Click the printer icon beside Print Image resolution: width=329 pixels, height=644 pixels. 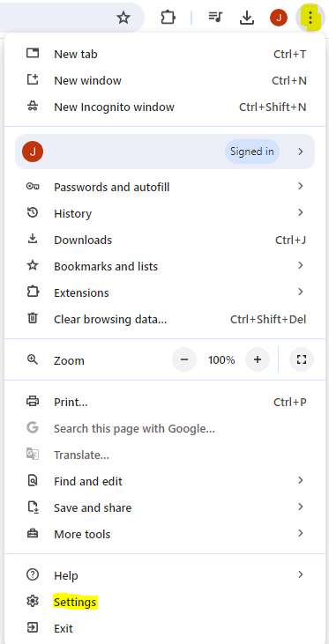(x=33, y=401)
